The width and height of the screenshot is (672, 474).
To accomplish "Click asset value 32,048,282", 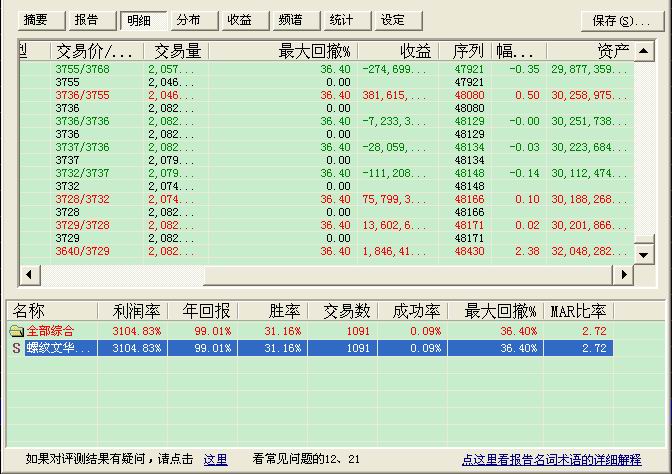I will [589, 251].
